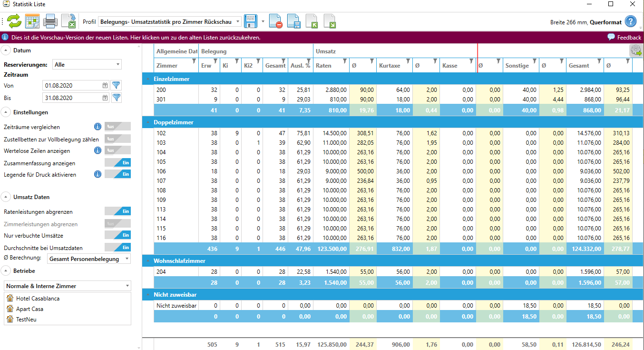
Task: Collapse the Doppelzimmer group
Action: tap(147, 122)
